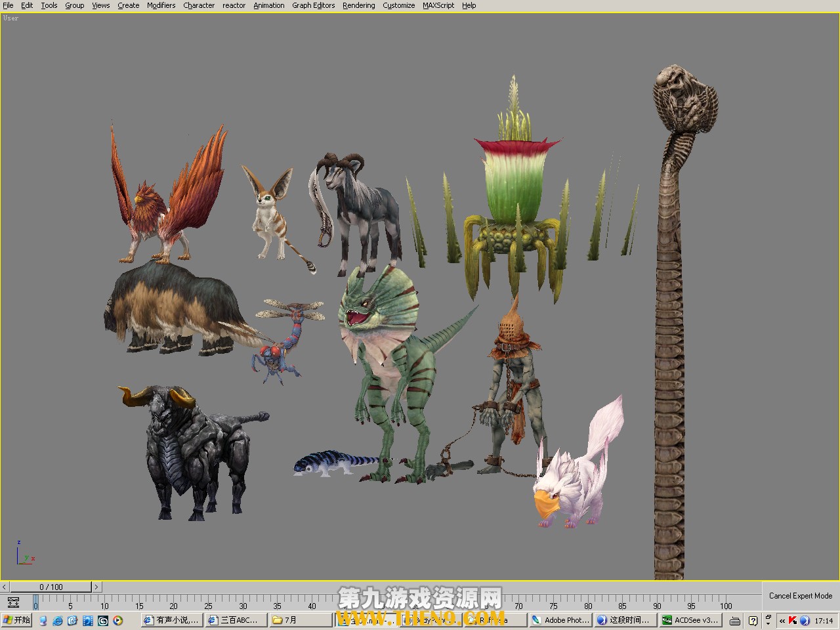The height and width of the screenshot is (630, 840).
Task: Click the 0 / 100 time slider
Action: (x=51, y=587)
